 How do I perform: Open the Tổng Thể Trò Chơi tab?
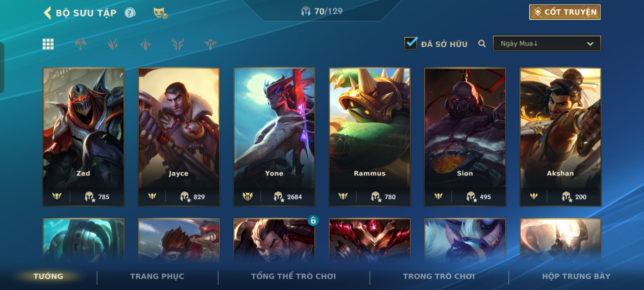coord(294,276)
